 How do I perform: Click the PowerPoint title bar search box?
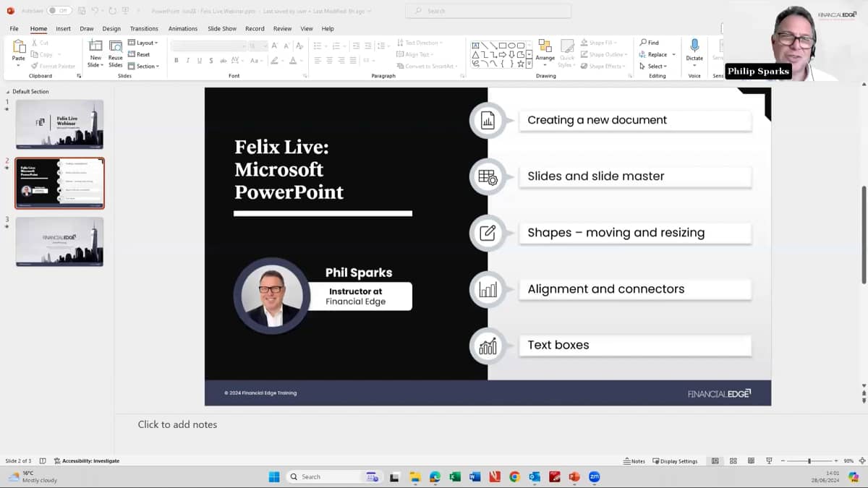pyautogui.click(x=488, y=11)
